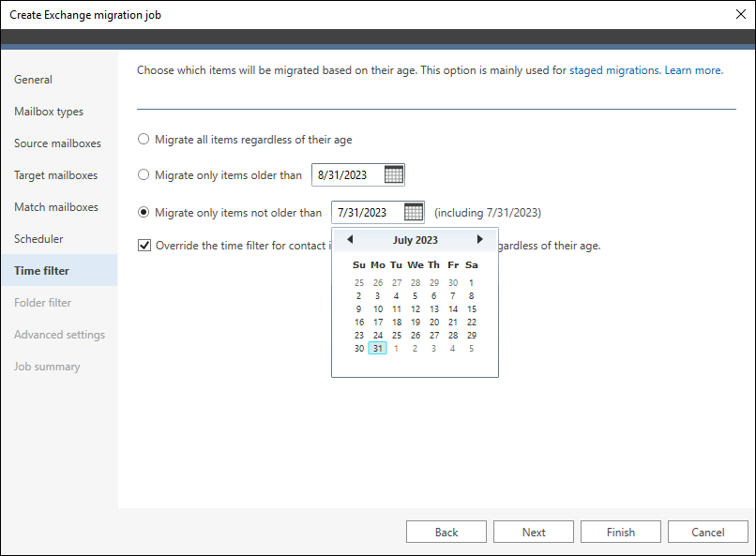Switch to the Scheduler step
Image resolution: width=756 pixels, height=556 pixels.
[x=38, y=238]
